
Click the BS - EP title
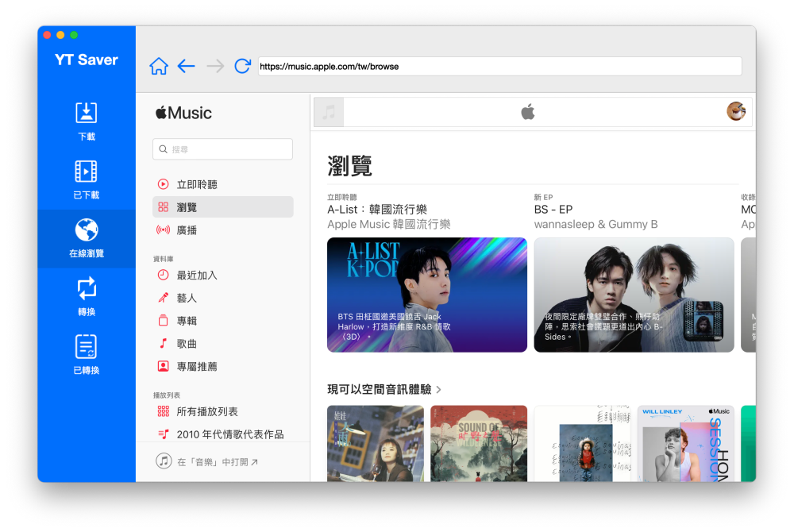click(x=553, y=209)
